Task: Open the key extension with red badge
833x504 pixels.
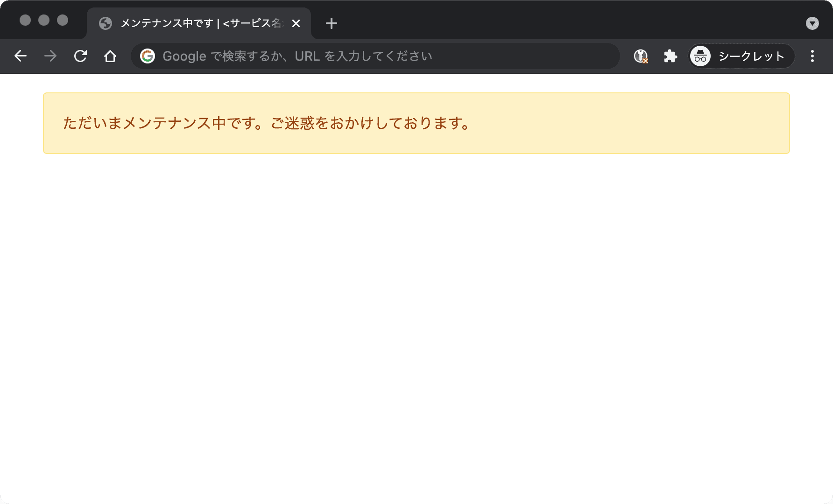Action: [x=641, y=56]
